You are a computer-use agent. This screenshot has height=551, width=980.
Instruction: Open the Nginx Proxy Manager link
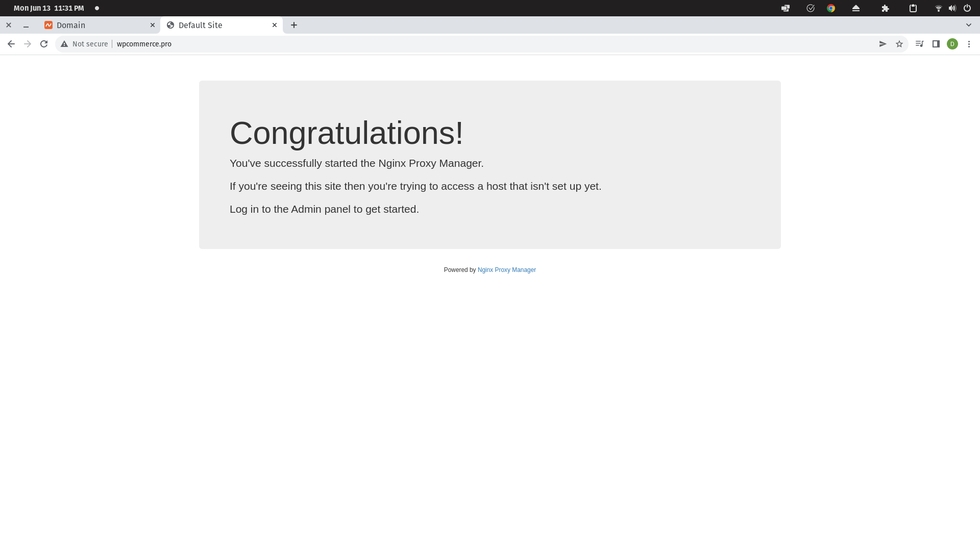(x=506, y=270)
